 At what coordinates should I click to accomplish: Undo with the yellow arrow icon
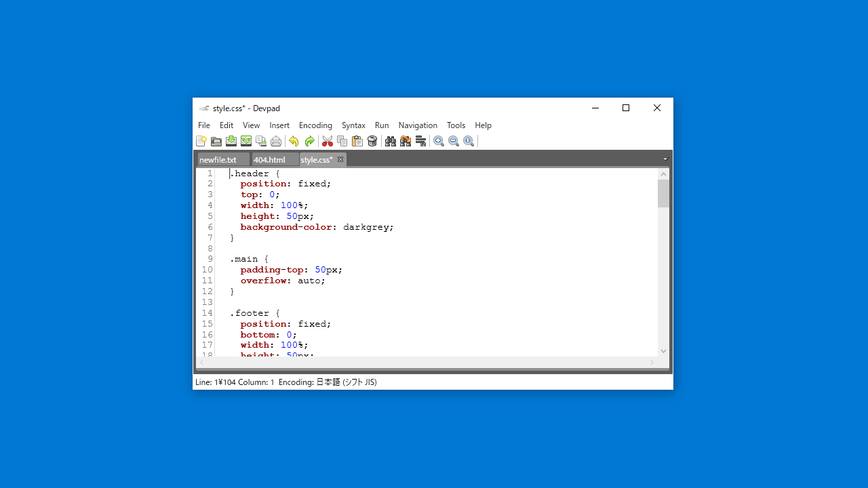[294, 141]
